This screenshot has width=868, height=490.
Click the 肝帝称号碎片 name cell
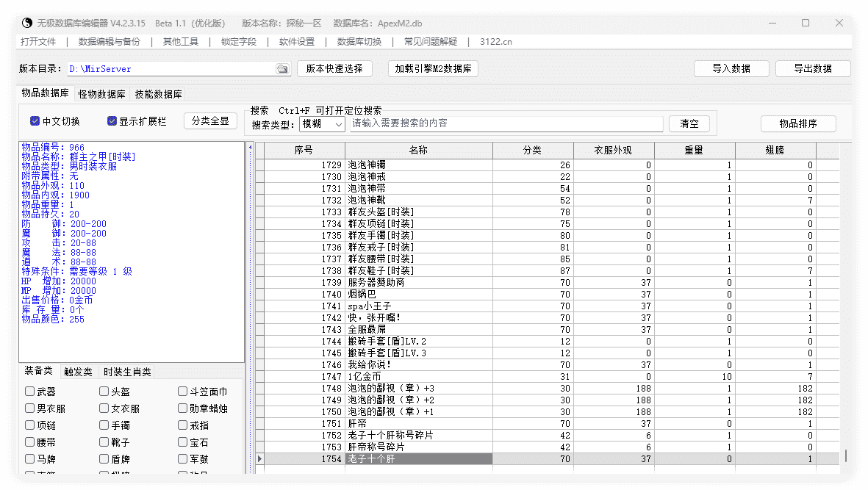tap(418, 447)
